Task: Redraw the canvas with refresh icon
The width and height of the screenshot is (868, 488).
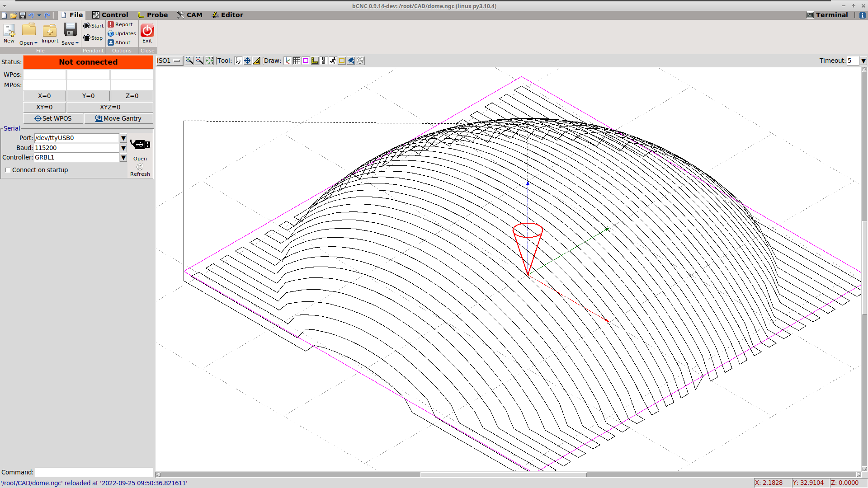Action: pos(360,61)
